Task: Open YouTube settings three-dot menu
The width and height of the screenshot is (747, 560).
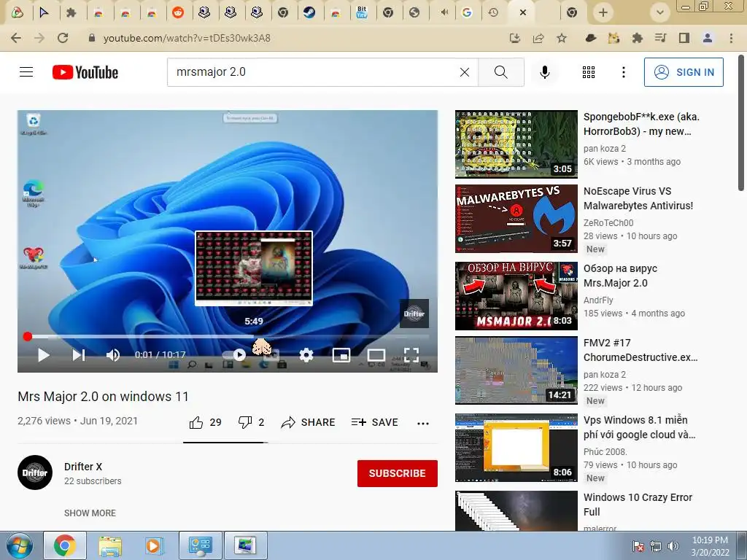Action: pos(623,72)
